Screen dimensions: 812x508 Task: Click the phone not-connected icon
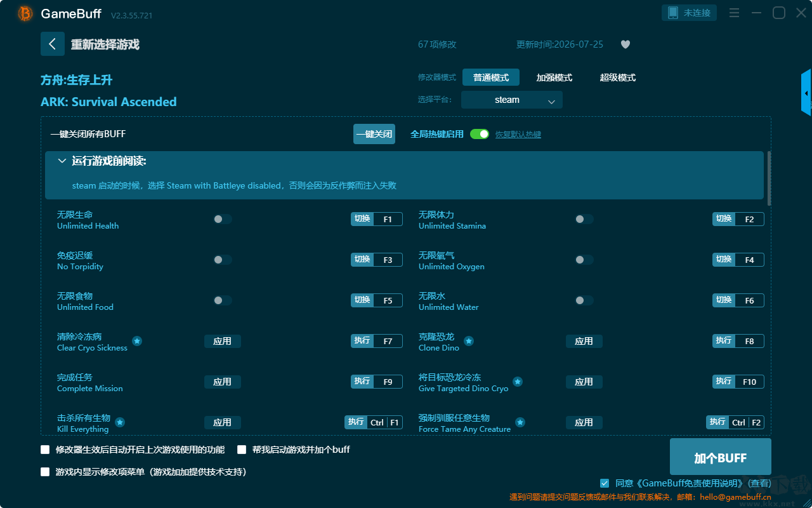(x=673, y=13)
